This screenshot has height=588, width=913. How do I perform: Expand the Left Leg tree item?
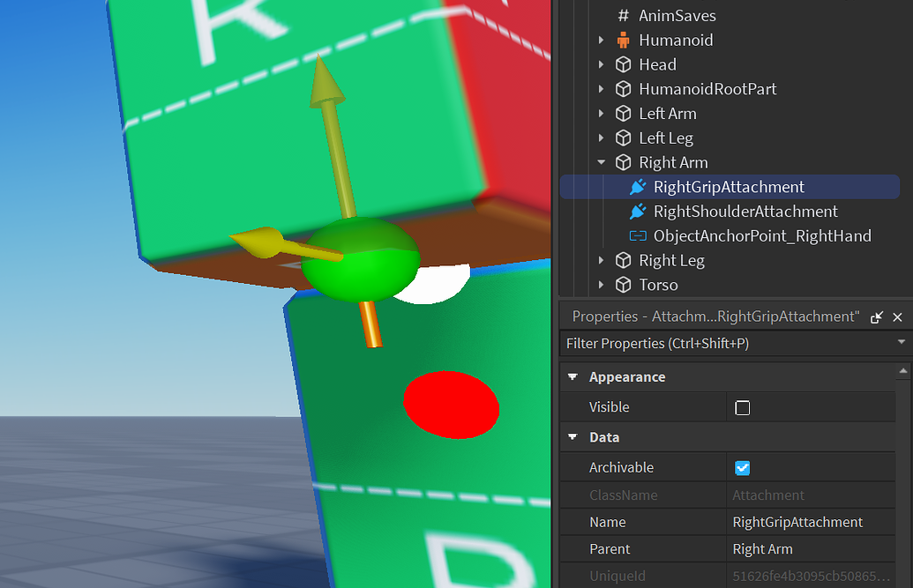[x=602, y=138]
